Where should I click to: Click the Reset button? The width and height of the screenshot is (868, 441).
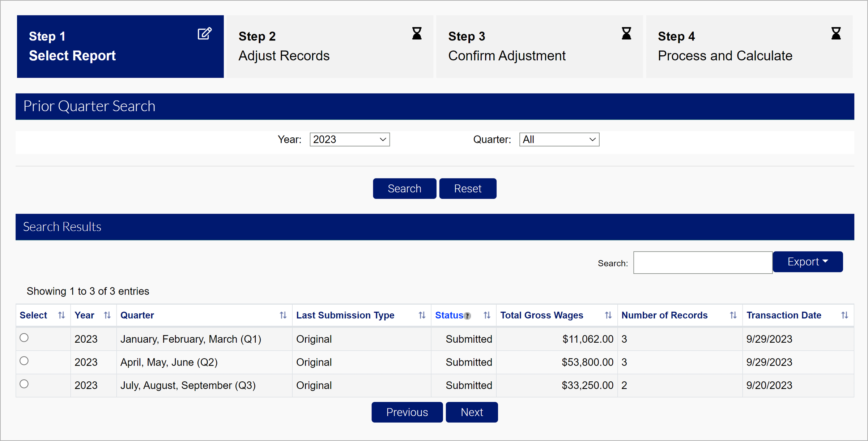467,189
